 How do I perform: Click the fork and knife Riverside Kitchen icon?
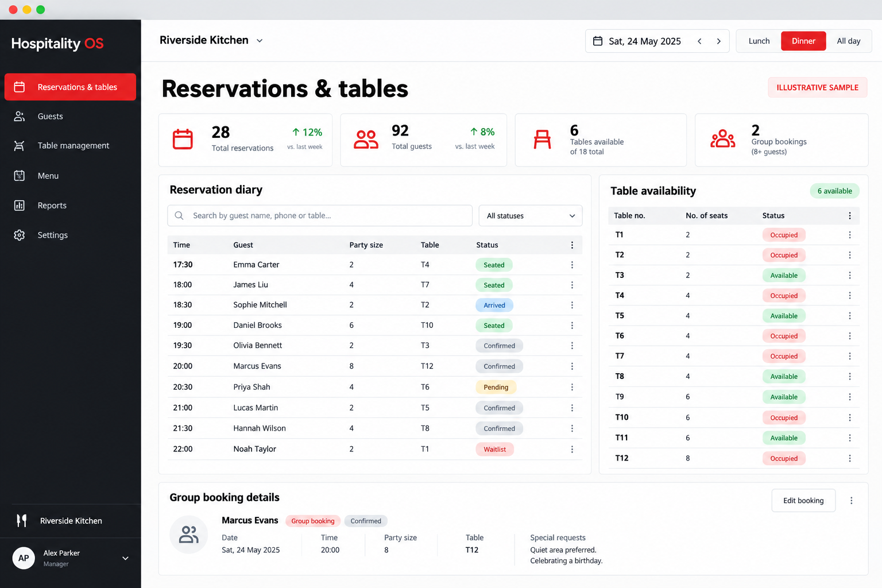point(22,520)
